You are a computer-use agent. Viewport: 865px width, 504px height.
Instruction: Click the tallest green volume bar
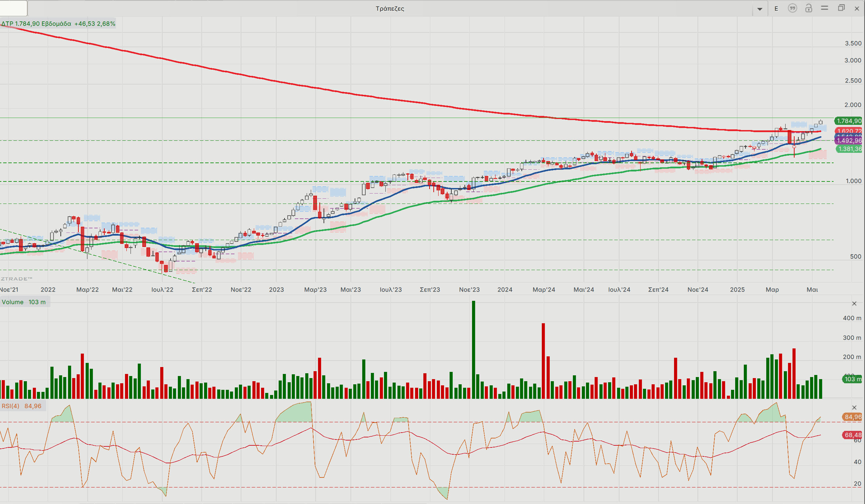point(473,349)
